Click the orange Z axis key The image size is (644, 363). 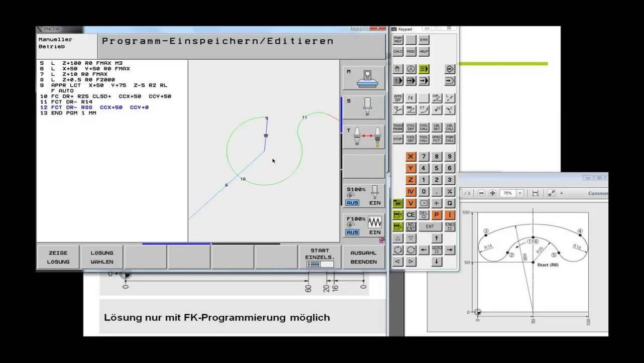[411, 180]
